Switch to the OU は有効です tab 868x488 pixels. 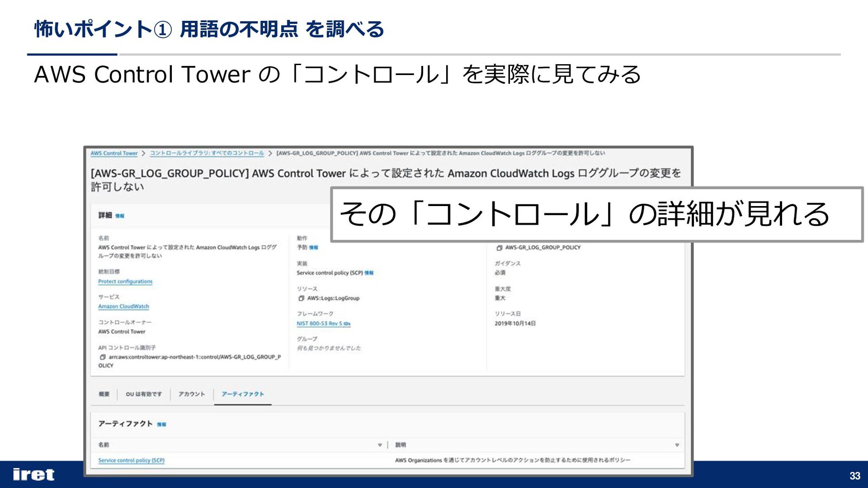tap(144, 394)
